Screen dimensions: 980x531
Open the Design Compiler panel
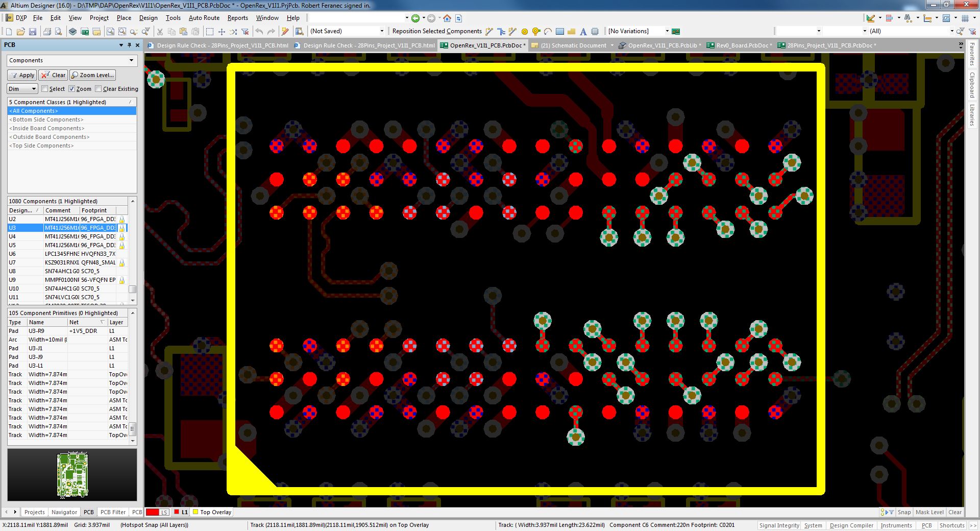pyautogui.click(x=851, y=525)
